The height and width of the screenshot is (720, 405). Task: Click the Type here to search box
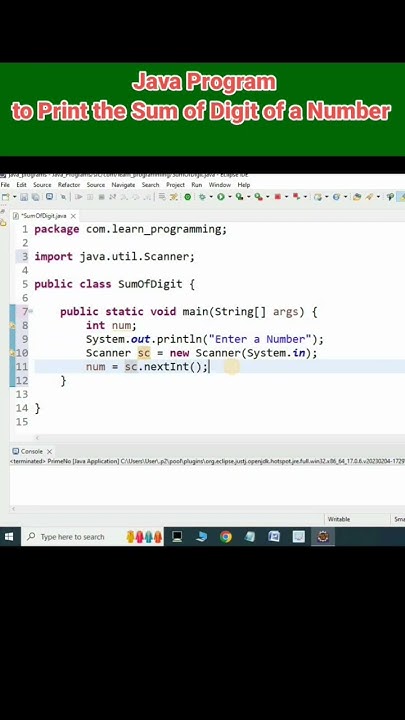[x=92, y=536]
